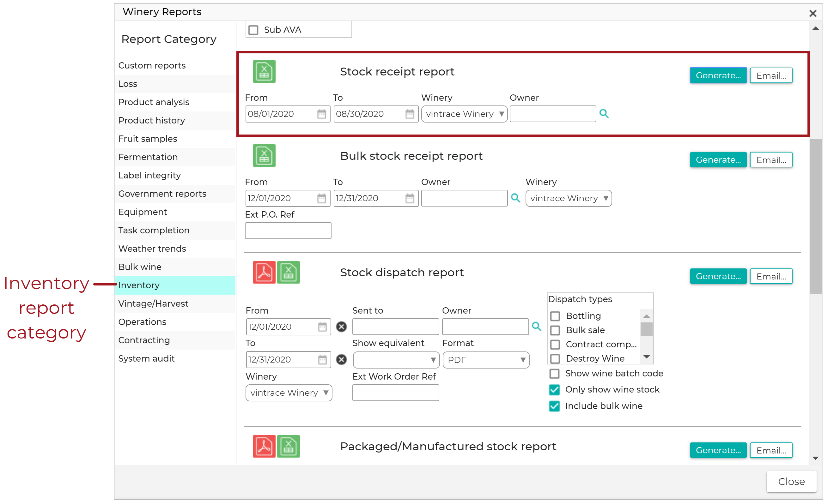Generate the Stock receipt report
The height and width of the screenshot is (504, 828).
(718, 75)
